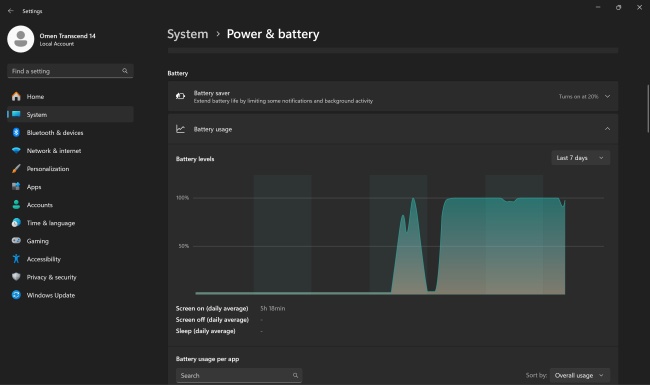Screen dimensions: 650x385
Task: Click the '5h 18min' screen on value
Action: pyautogui.click(x=272, y=308)
